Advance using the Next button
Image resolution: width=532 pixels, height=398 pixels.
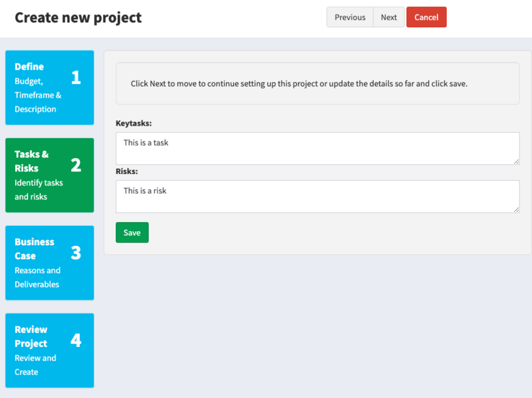click(388, 17)
